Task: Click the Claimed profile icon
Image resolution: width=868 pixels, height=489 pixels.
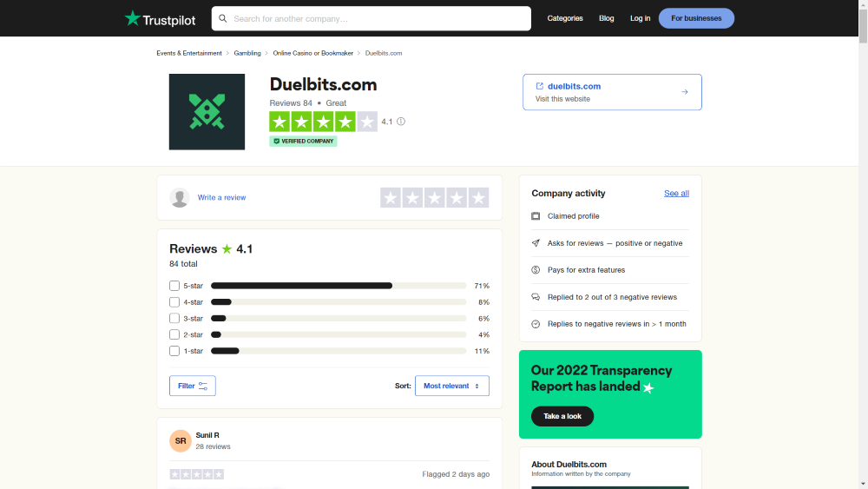Action: click(x=536, y=216)
